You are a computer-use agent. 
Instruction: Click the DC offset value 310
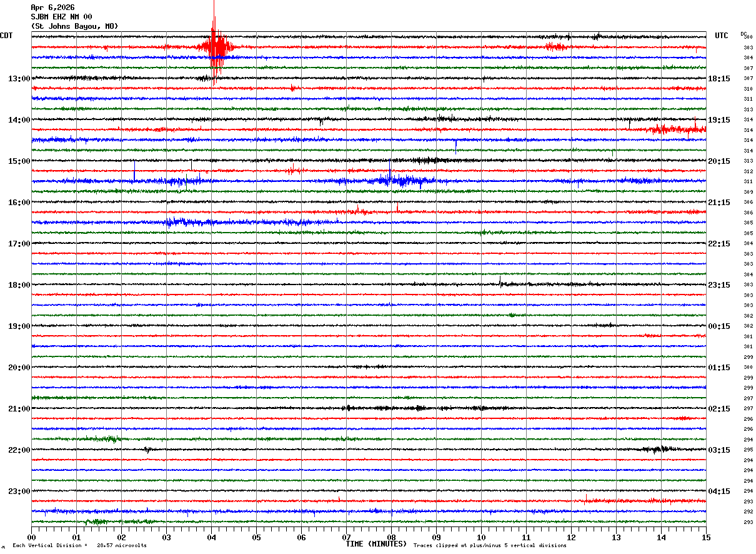[748, 89]
